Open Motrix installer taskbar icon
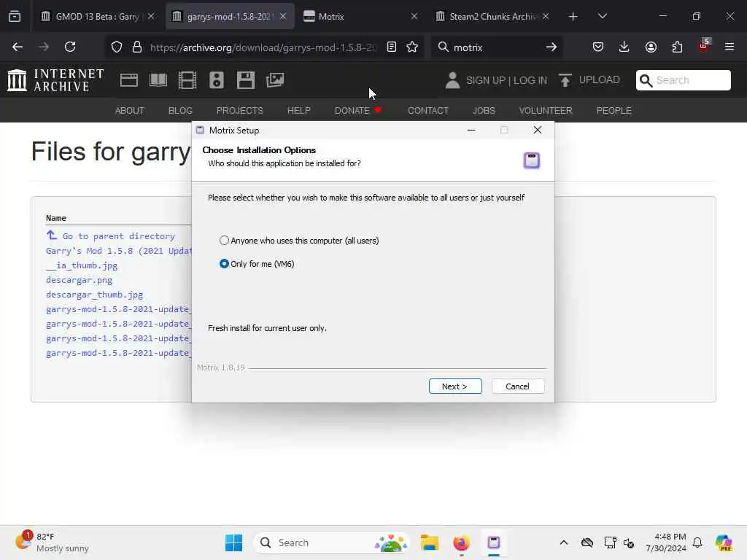The width and height of the screenshot is (747, 560). tap(494, 542)
